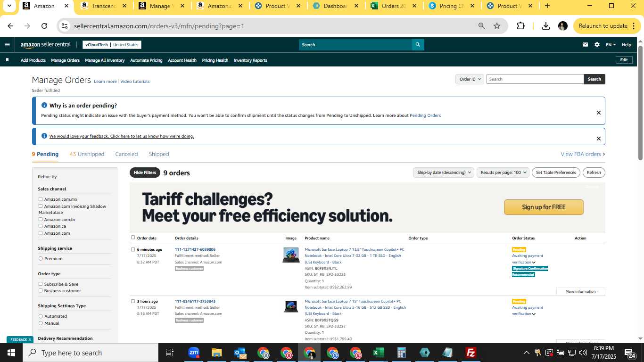Open the Results per page dropdown
Image resolution: width=644 pixels, height=362 pixels.
tap(503, 173)
